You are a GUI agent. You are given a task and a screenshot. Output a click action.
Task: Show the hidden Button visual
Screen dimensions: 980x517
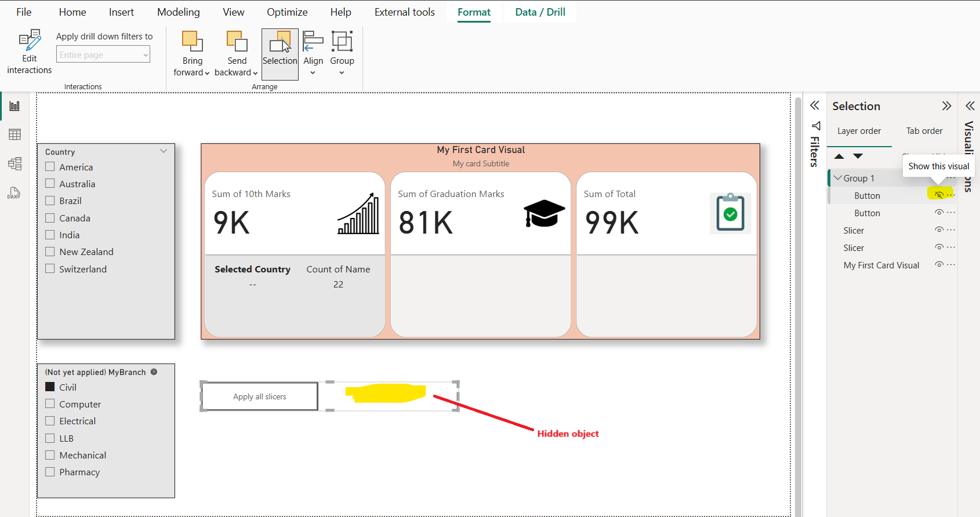[939, 195]
